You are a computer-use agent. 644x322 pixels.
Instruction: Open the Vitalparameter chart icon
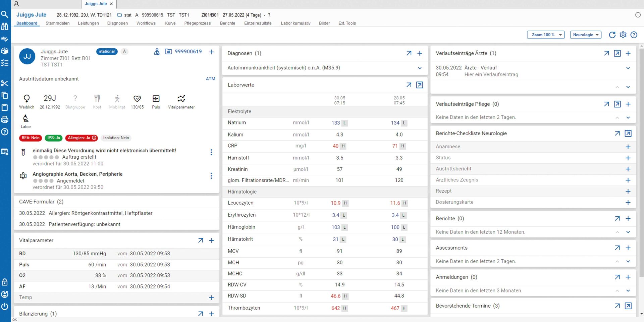[181, 99]
